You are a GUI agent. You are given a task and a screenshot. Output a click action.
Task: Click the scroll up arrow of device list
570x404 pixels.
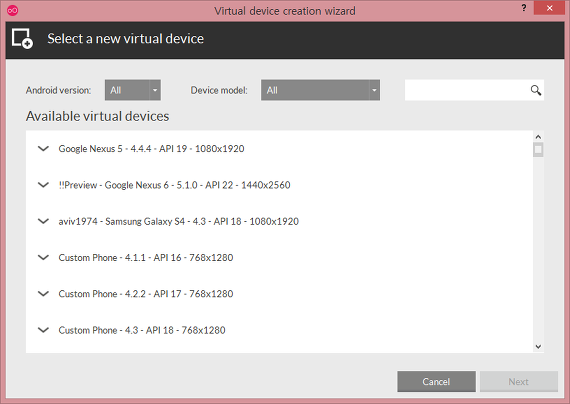(538, 137)
